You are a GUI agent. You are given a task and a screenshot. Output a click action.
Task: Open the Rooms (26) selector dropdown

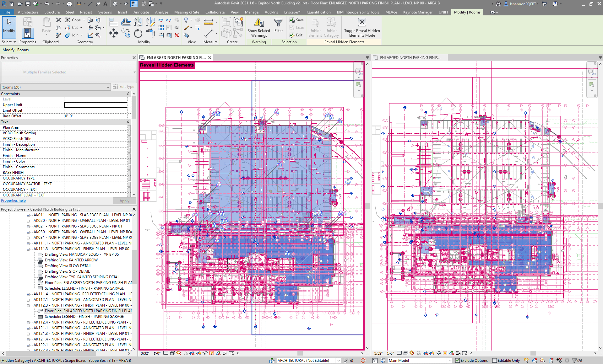pos(108,87)
